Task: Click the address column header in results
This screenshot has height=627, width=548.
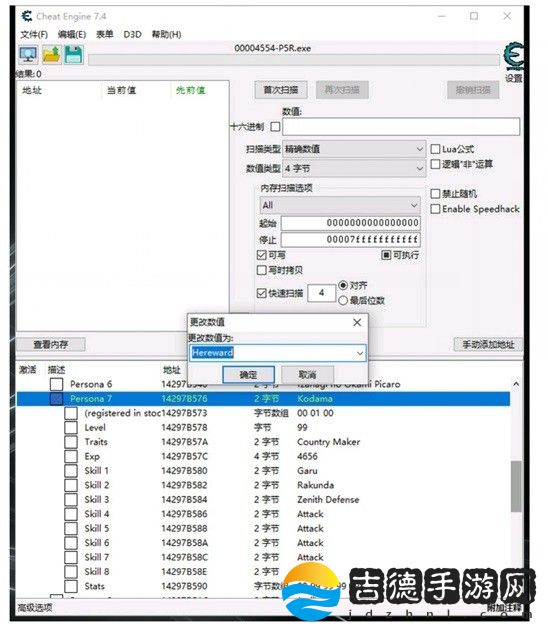Action: (32, 90)
